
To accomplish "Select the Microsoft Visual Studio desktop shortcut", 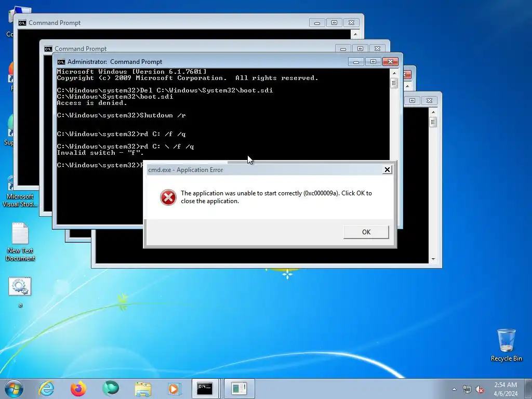I will pyautogui.click(x=20, y=192).
